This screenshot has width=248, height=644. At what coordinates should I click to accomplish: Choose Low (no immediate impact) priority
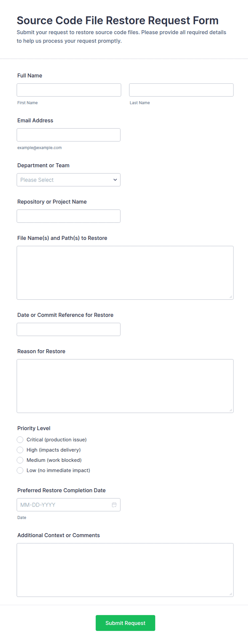point(20,470)
